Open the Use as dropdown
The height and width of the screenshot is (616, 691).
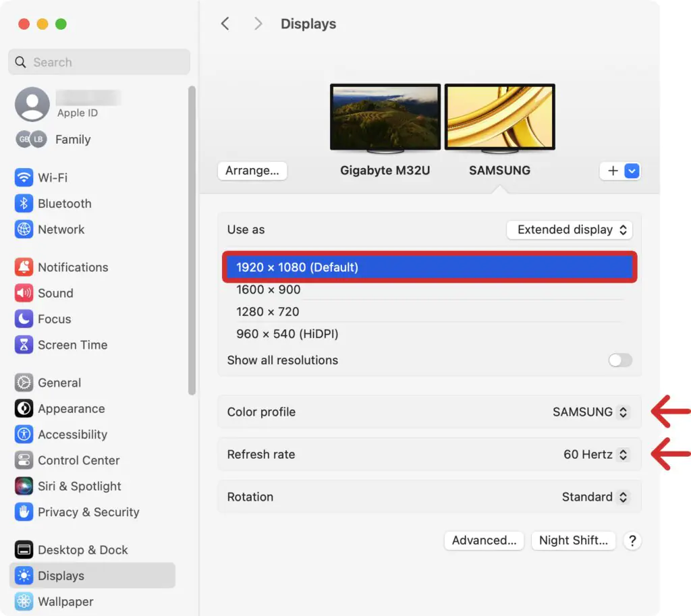[x=570, y=229]
